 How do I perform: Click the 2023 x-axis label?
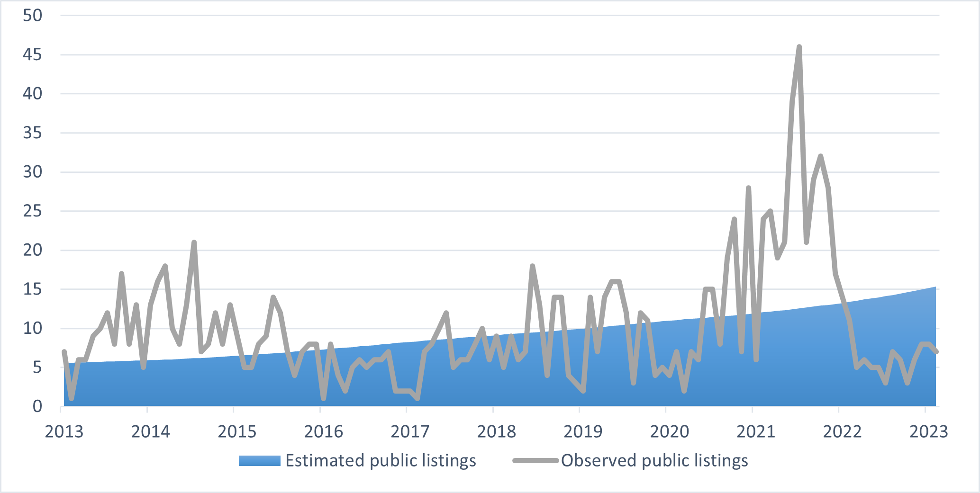tap(929, 432)
